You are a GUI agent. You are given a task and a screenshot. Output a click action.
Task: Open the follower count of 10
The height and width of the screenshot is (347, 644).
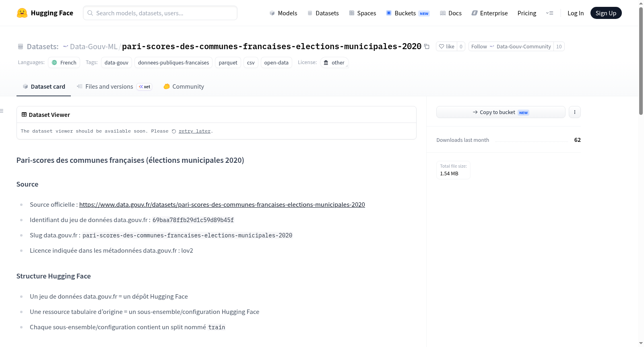pos(559,47)
